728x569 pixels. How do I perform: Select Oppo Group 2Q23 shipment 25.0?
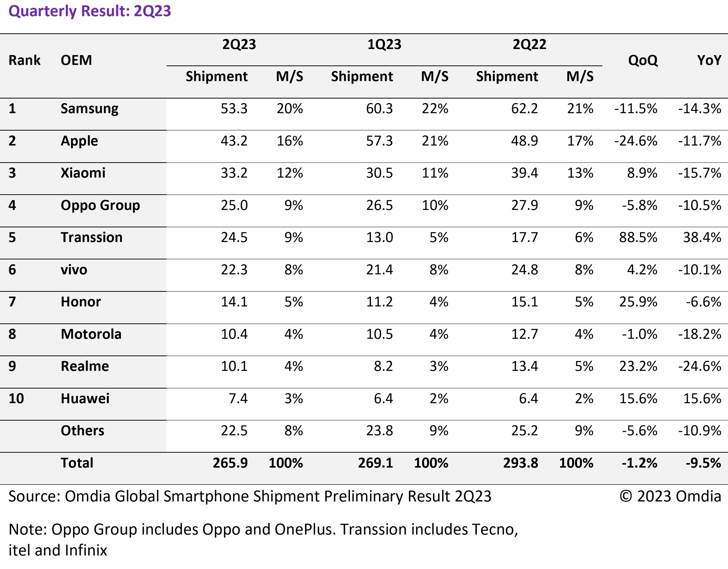pyautogui.click(x=234, y=205)
